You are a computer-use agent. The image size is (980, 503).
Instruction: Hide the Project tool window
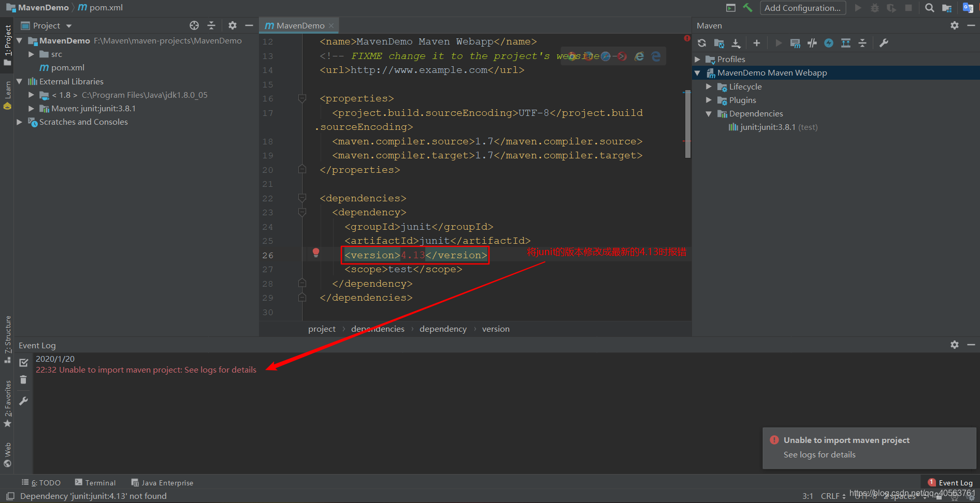pyautogui.click(x=249, y=25)
